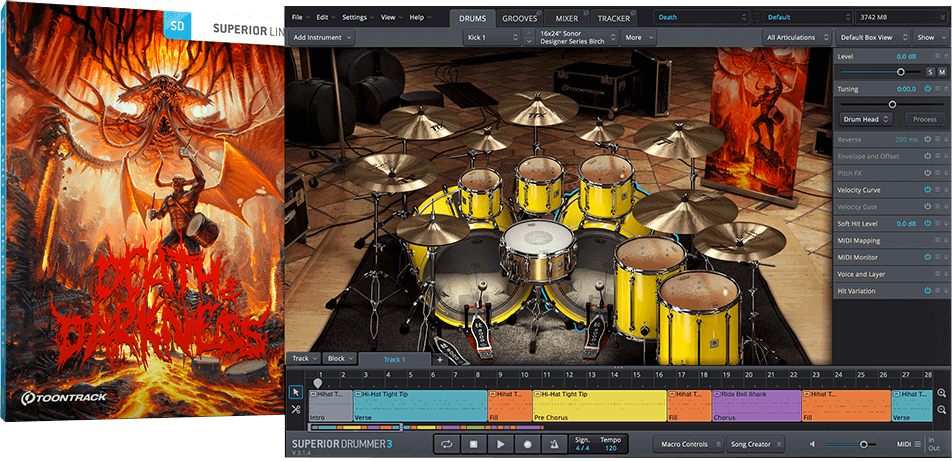
Task: Collapse the Level section chevron
Action: [x=946, y=56]
